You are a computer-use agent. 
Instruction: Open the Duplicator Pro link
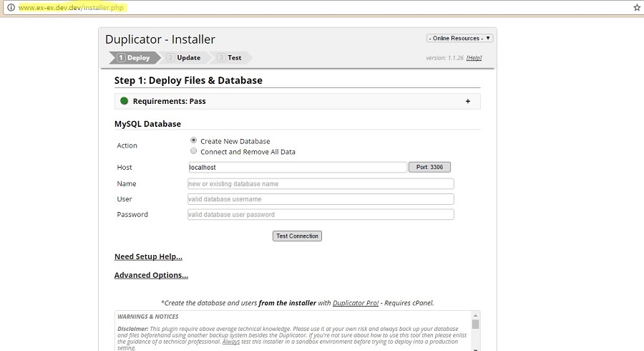click(356, 303)
